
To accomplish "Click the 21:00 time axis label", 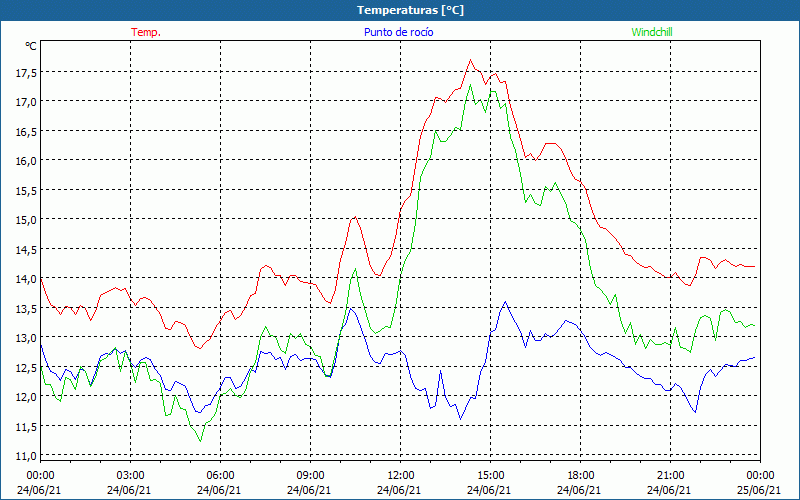I will (x=670, y=475).
